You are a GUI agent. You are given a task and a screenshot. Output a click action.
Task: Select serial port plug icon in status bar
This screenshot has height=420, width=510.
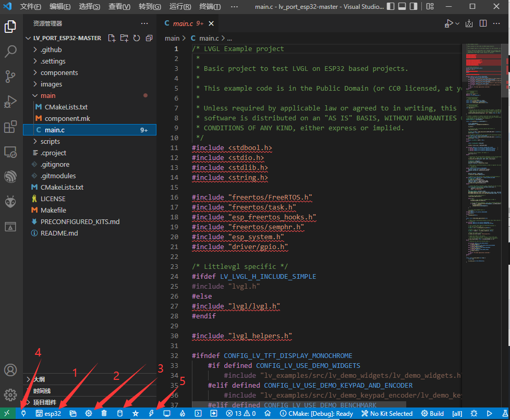(23, 414)
